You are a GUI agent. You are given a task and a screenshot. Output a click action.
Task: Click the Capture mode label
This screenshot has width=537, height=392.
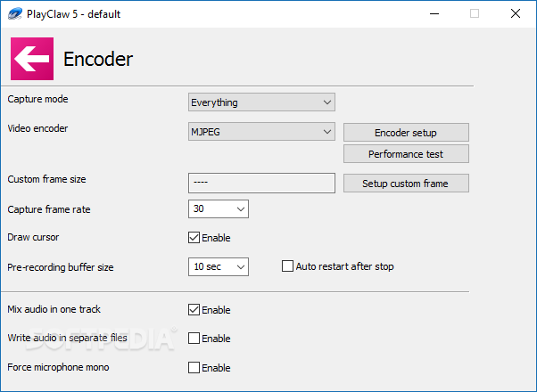(37, 99)
